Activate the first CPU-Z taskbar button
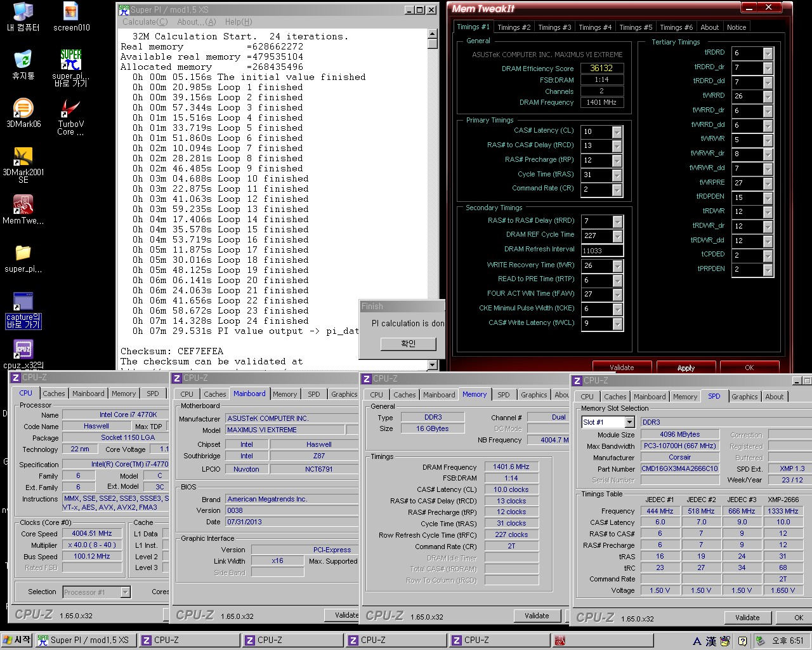The width and height of the screenshot is (812, 650). [189, 640]
